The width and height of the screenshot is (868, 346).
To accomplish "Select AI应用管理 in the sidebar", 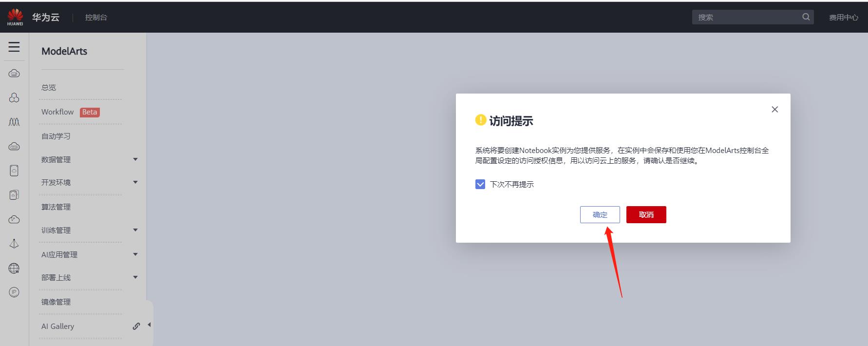I will pyautogui.click(x=59, y=254).
